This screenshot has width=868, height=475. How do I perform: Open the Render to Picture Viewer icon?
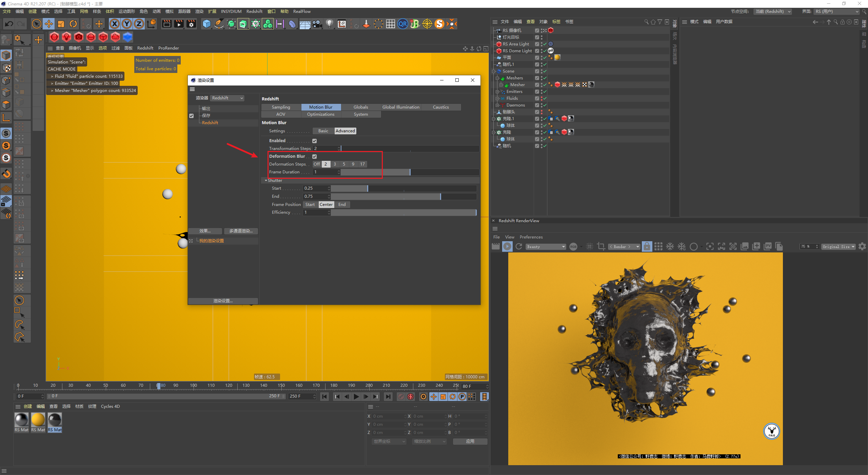click(179, 24)
